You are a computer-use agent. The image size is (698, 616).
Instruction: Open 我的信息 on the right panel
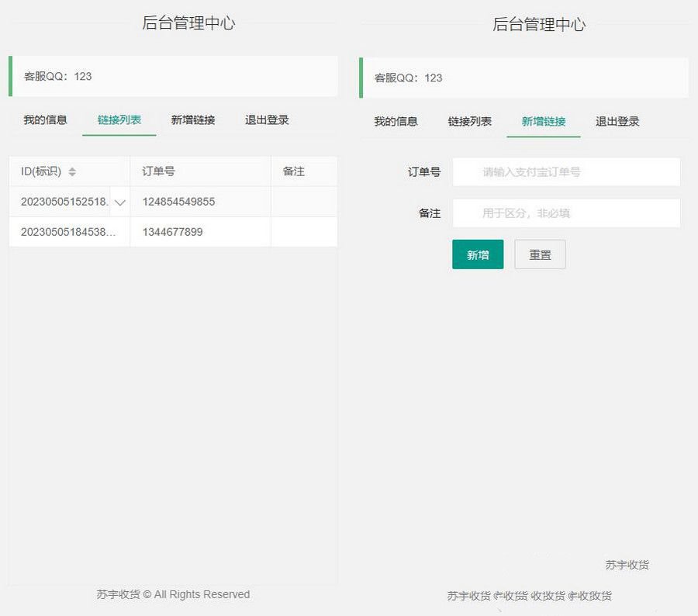tap(396, 121)
